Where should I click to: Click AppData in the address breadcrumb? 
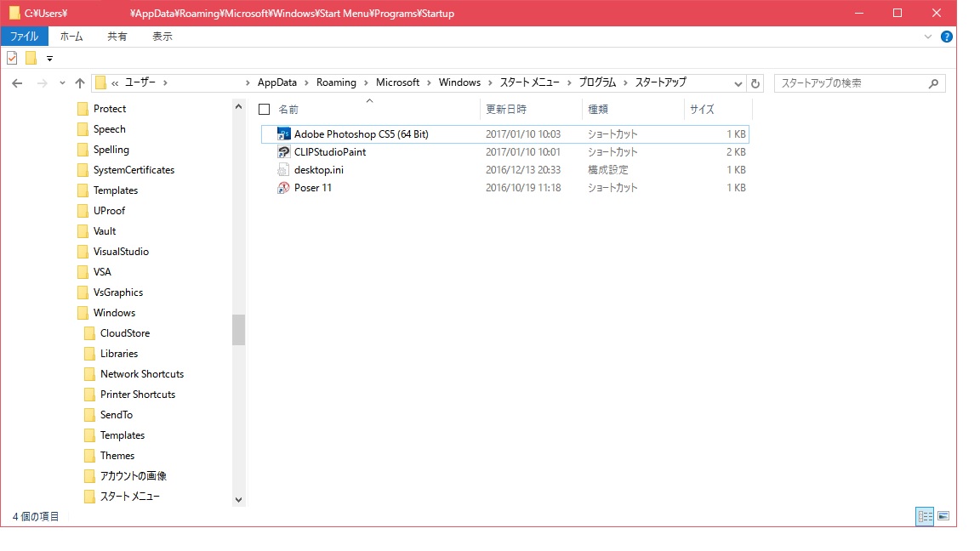[276, 82]
